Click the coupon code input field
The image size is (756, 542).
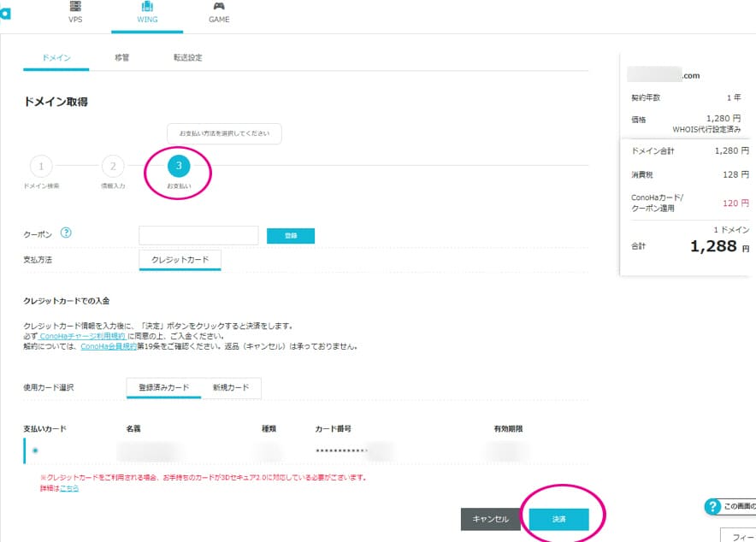198,235
